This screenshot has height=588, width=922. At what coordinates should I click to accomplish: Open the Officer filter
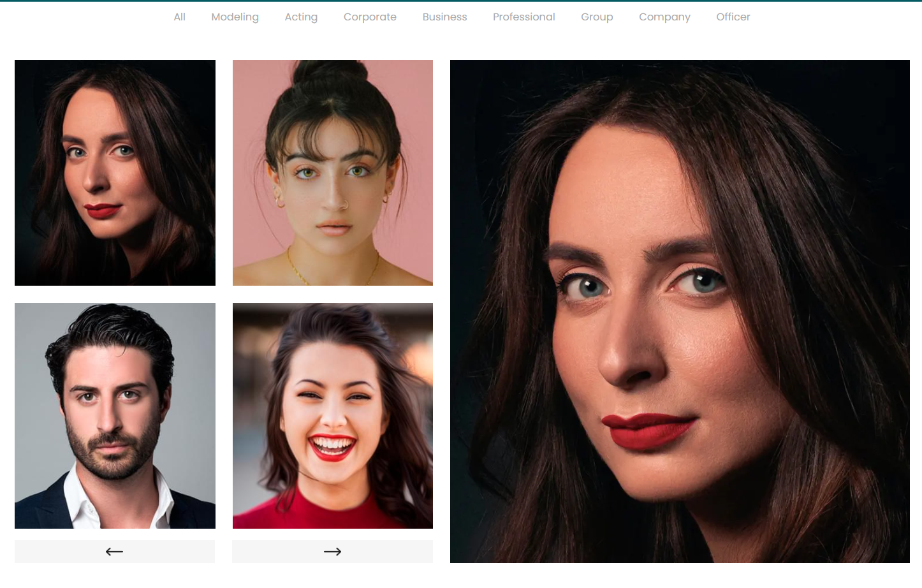pyautogui.click(x=733, y=17)
